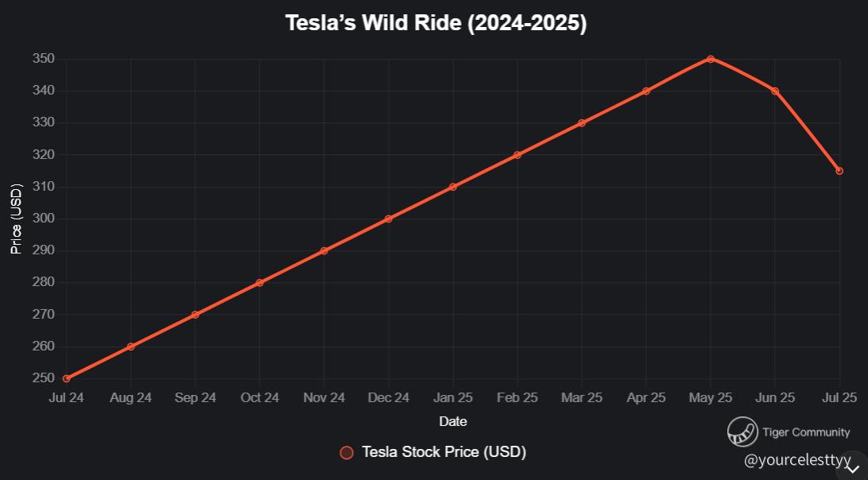
Task: Open the @yourcelesttyy username link
Action: coord(797,460)
